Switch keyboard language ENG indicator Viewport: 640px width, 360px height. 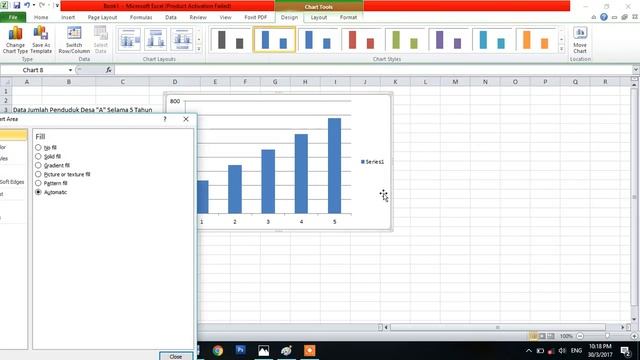click(x=576, y=351)
